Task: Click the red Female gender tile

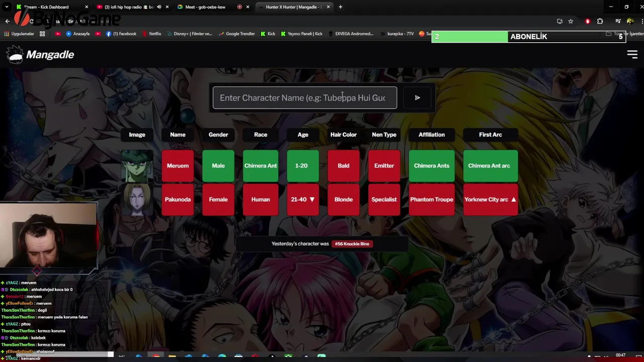Action: (218, 200)
